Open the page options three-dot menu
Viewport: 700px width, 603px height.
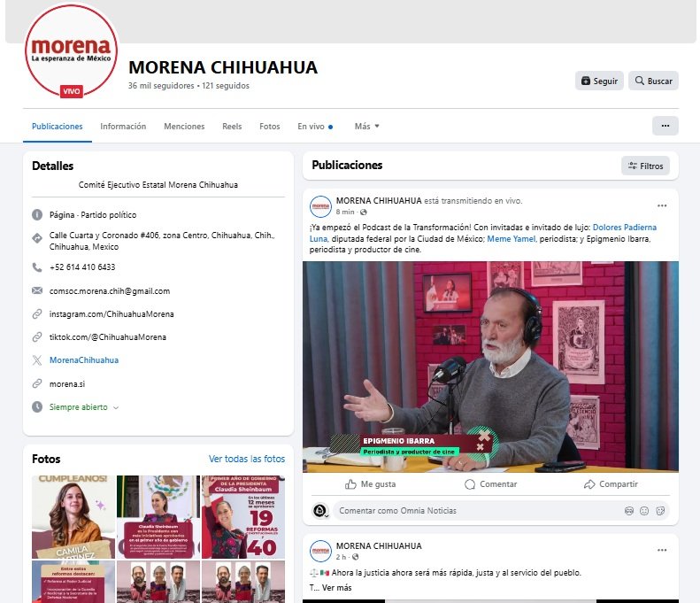[x=665, y=126]
